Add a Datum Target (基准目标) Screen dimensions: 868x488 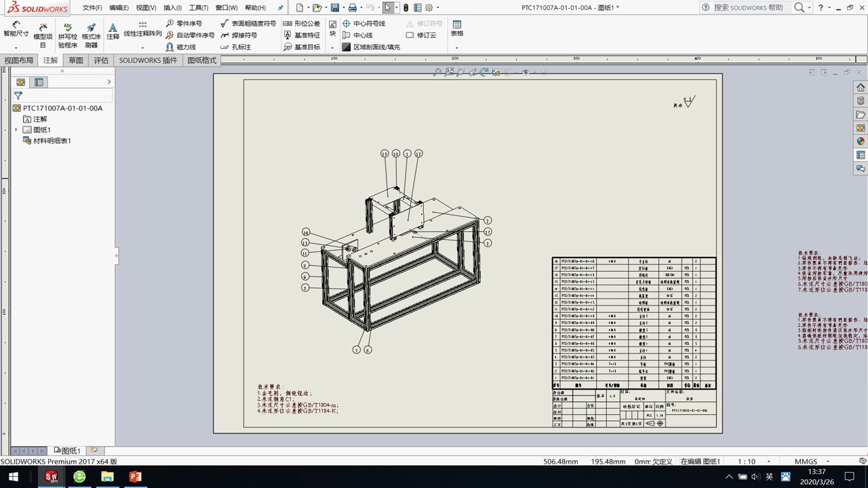click(x=301, y=47)
